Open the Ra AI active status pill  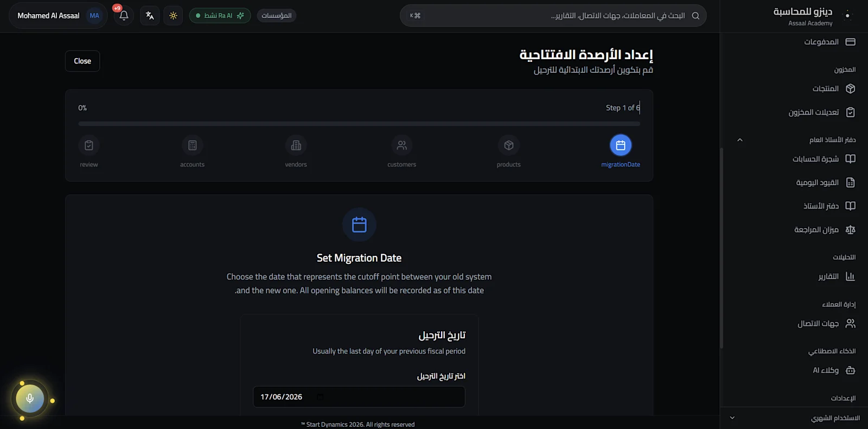pyautogui.click(x=220, y=16)
